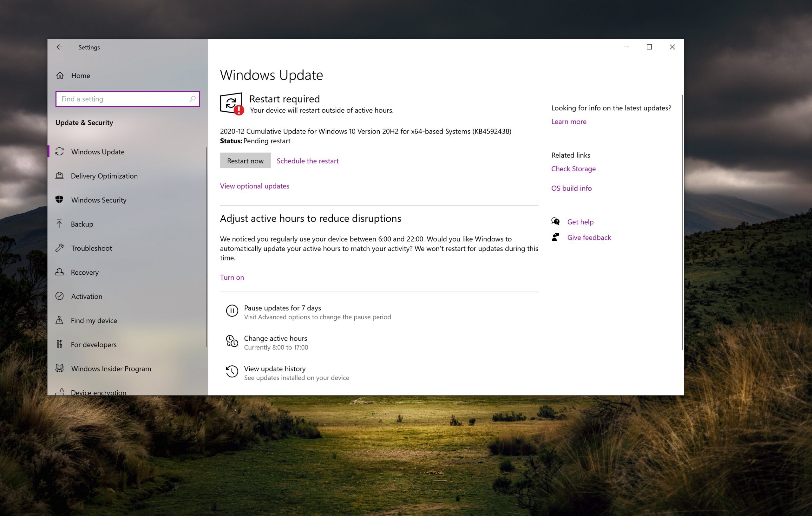
Task: Click the Check Storage link
Action: (573, 169)
